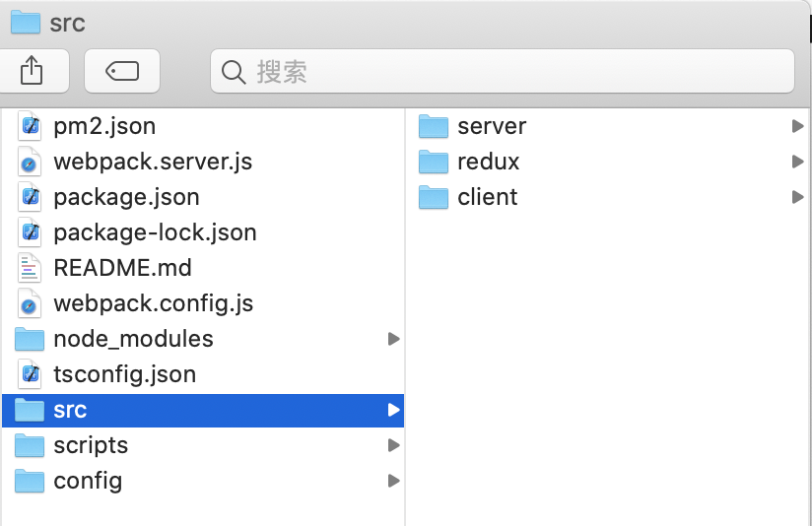Expand the node_modules folder arrow
This screenshot has width=812, height=526.
coord(393,339)
